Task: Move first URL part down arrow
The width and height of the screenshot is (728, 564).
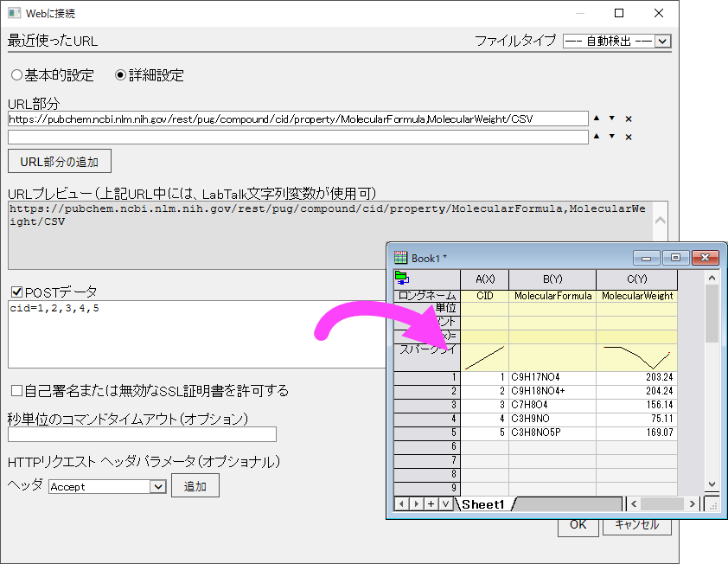Action: [x=612, y=119]
